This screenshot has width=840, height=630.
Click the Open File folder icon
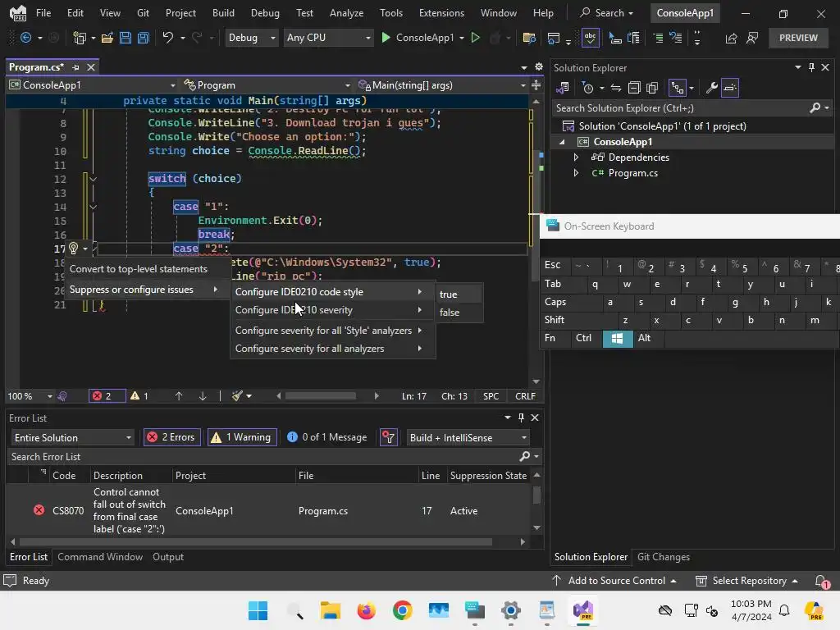coord(107,38)
